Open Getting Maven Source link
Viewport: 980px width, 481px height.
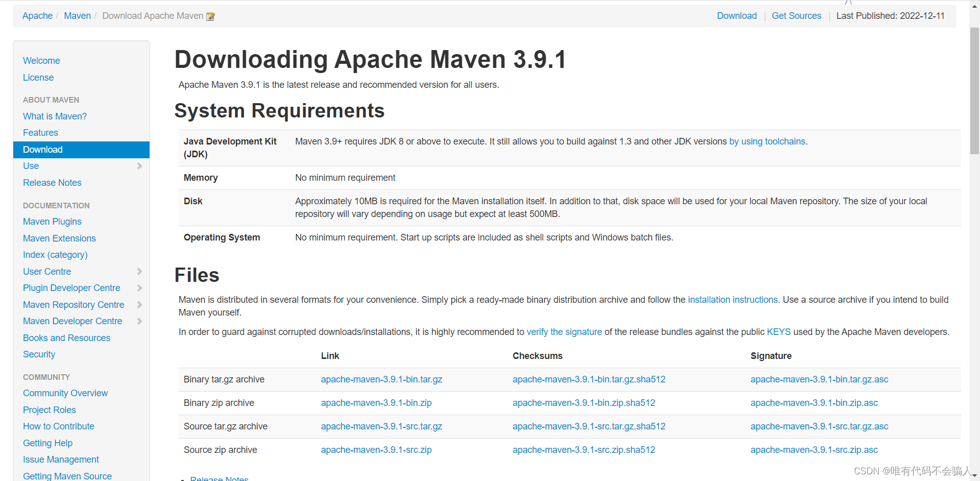[x=67, y=476]
